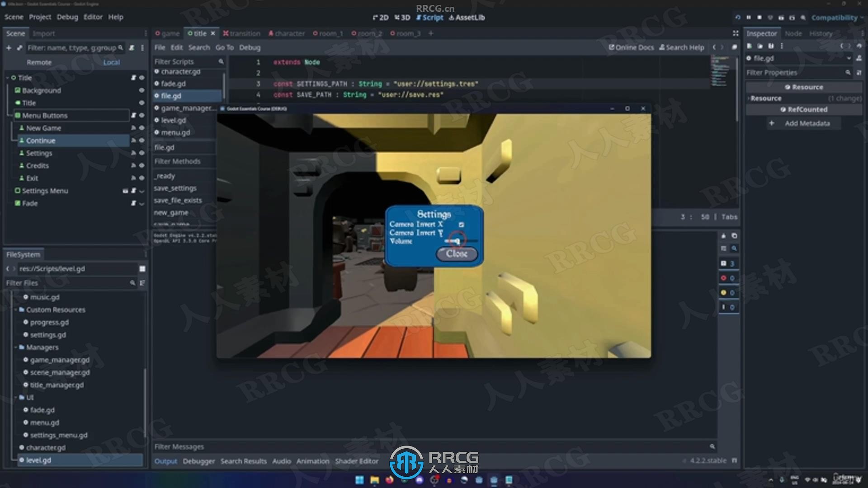
Task: Switch to the room_1 scene tab
Action: [x=328, y=33]
